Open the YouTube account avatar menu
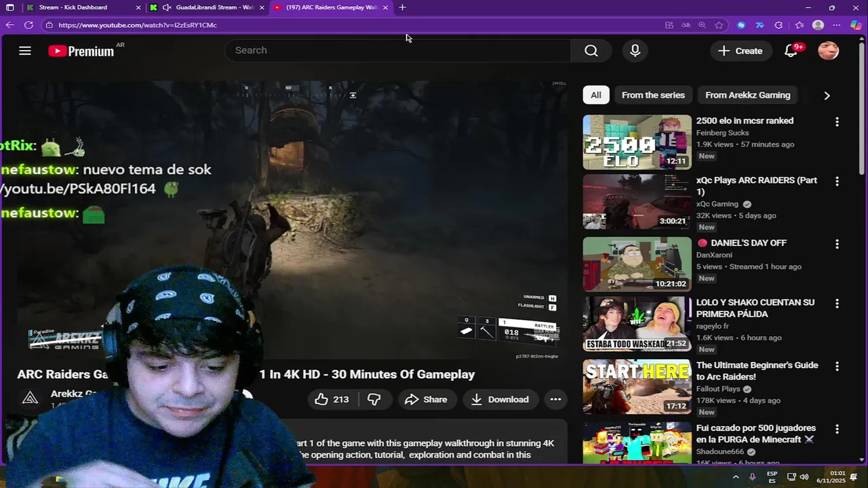868x488 pixels. tap(828, 51)
